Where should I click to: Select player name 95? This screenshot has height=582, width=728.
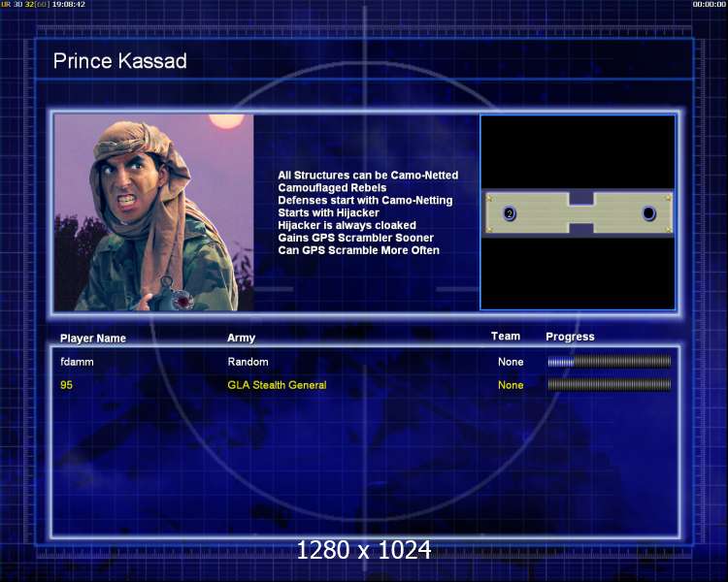tap(66, 385)
